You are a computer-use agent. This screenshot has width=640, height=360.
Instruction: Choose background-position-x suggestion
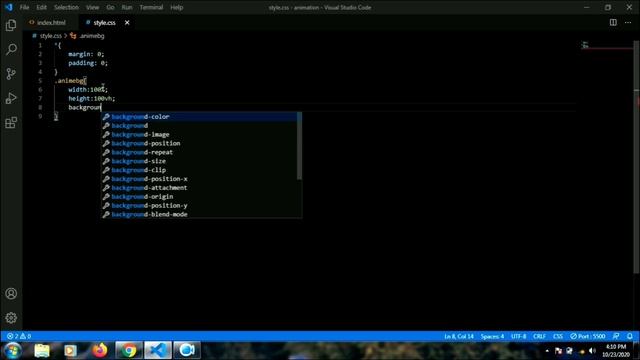coord(199,179)
